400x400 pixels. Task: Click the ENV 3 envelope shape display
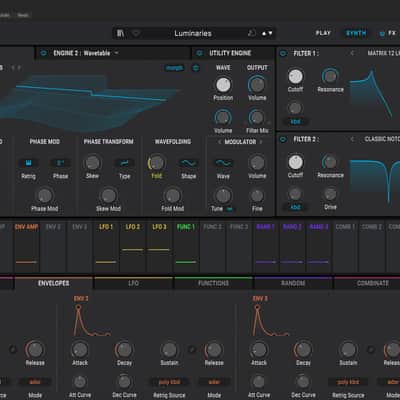click(x=271, y=321)
